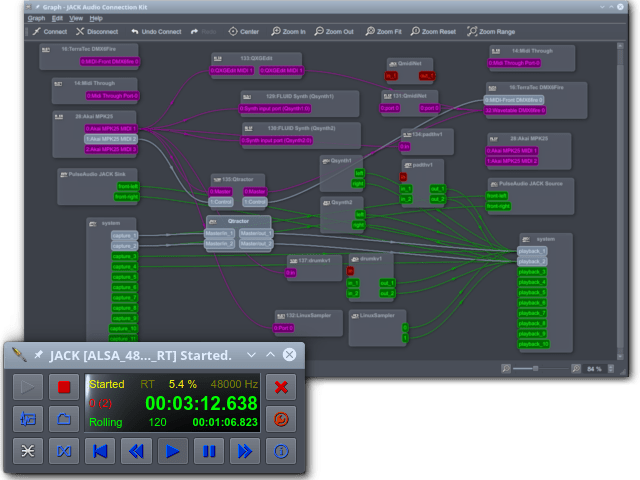Click the transport backward button
Screen dimensions: 640x480
pyautogui.click(x=136, y=451)
